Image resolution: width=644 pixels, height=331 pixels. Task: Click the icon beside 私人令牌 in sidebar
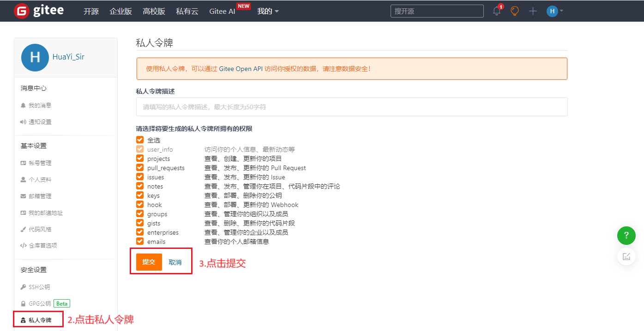pos(24,320)
